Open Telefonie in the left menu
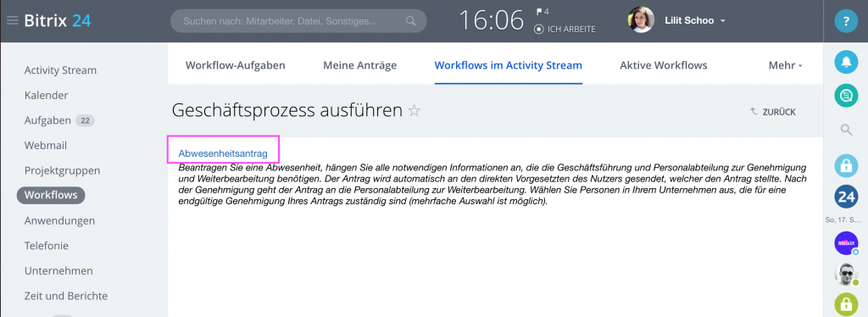Viewport: 868px width, 317px height. point(47,246)
